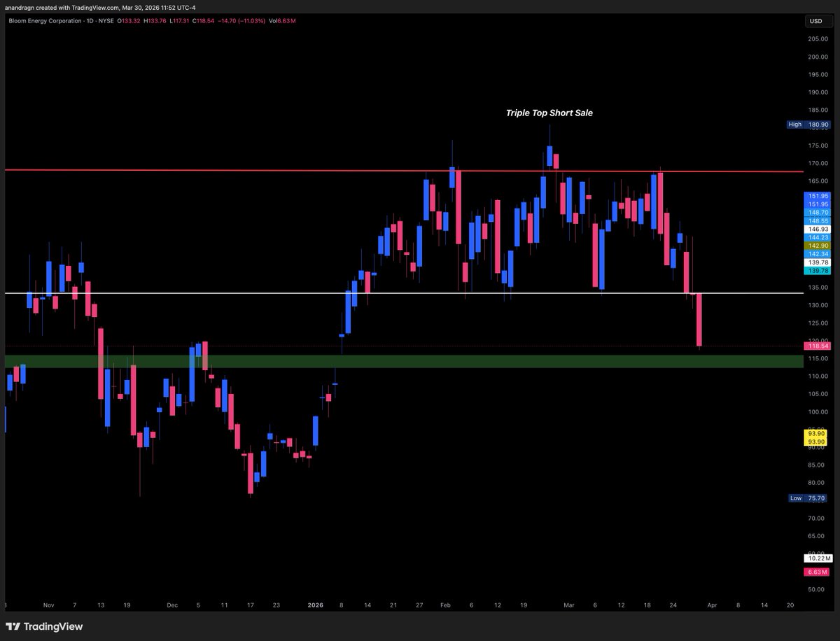Click the 100.00 price axis label
Viewport: 840px width, 641px height.
click(818, 411)
